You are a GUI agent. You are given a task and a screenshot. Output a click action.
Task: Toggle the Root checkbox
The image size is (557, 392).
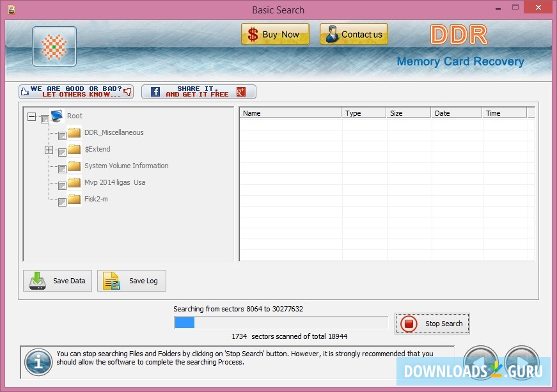pos(45,120)
